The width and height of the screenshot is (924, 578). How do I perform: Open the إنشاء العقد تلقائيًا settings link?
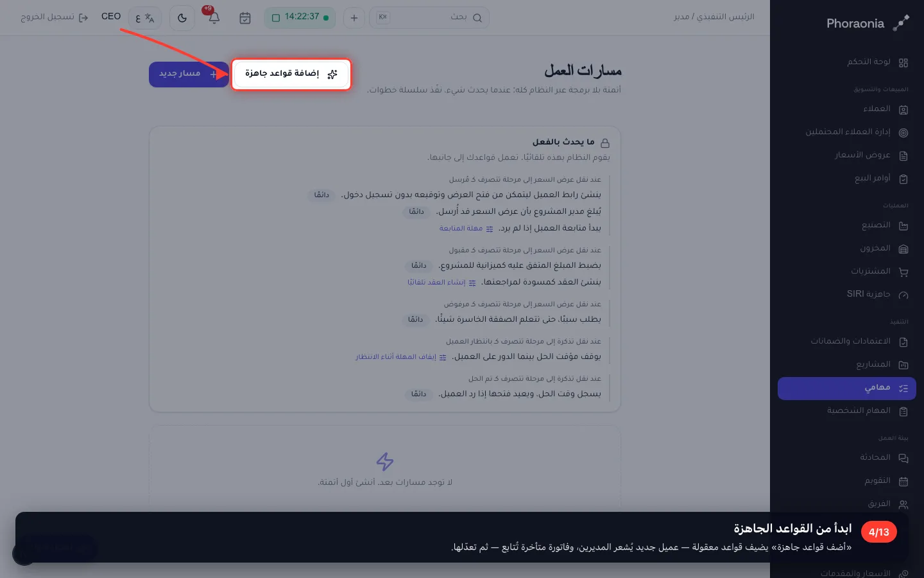point(441,283)
